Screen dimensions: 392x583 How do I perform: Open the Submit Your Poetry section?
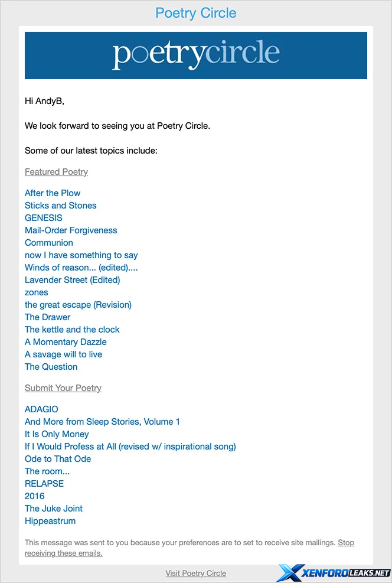tap(63, 388)
